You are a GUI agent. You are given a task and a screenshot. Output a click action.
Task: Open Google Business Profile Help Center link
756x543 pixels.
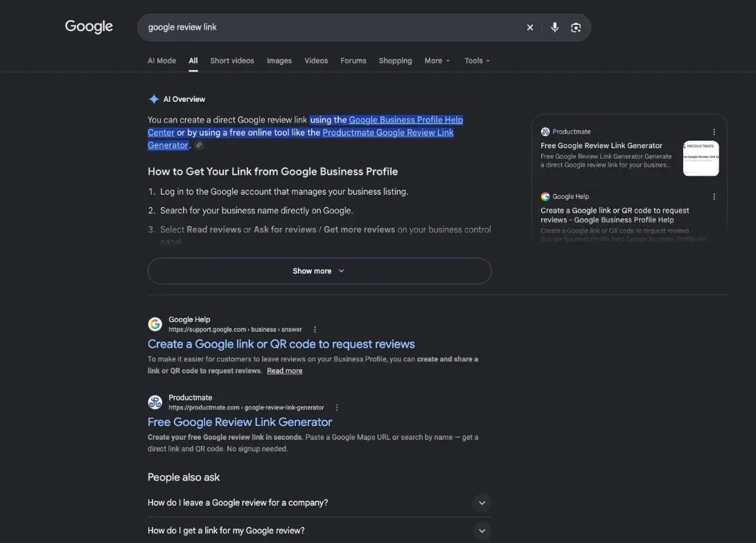405,120
